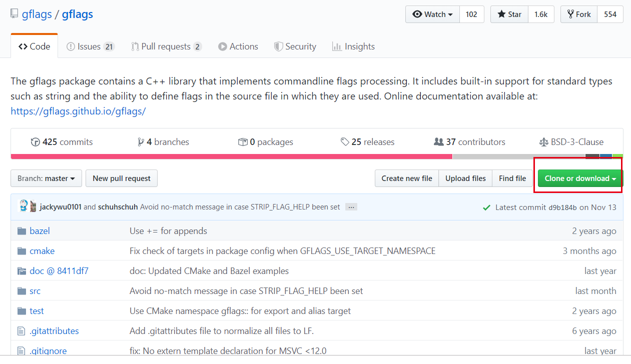Open the bold gflags repository name link
Image resolution: width=631 pixels, height=364 pixels.
point(78,14)
